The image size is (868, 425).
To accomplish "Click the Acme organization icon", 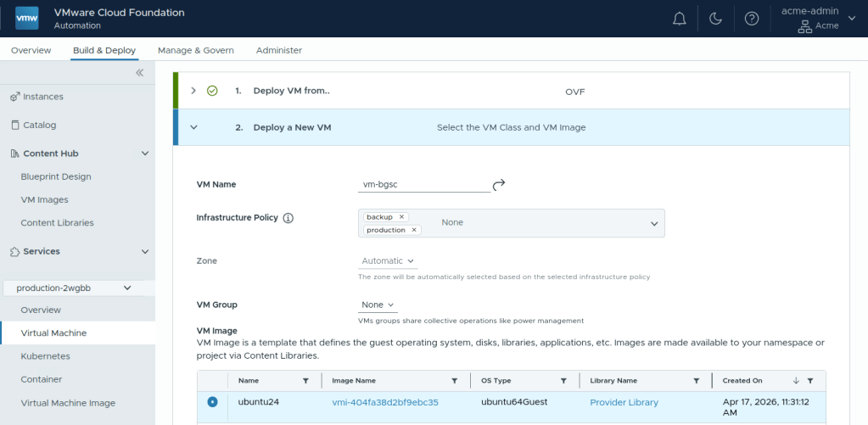I will pos(804,26).
